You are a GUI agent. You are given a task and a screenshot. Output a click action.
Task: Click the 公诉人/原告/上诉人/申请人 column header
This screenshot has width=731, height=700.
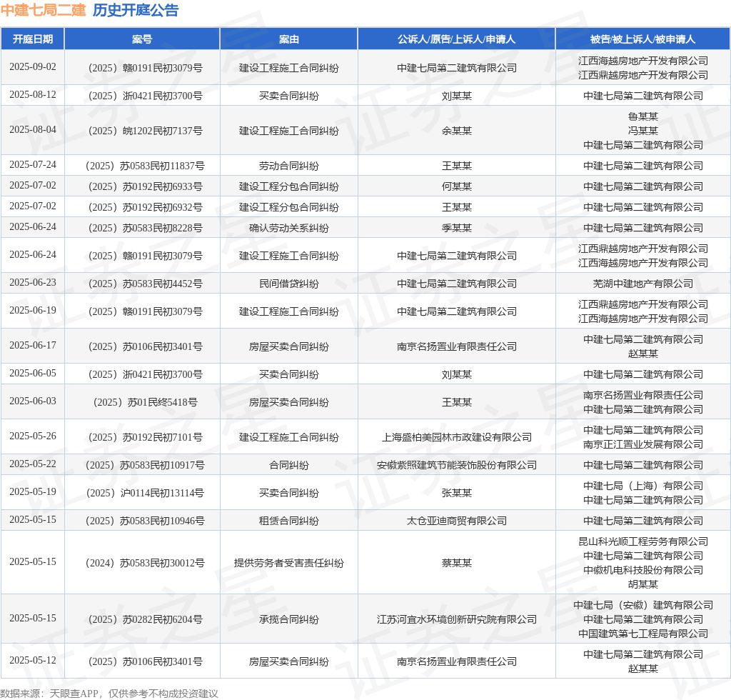pyautogui.click(x=456, y=39)
